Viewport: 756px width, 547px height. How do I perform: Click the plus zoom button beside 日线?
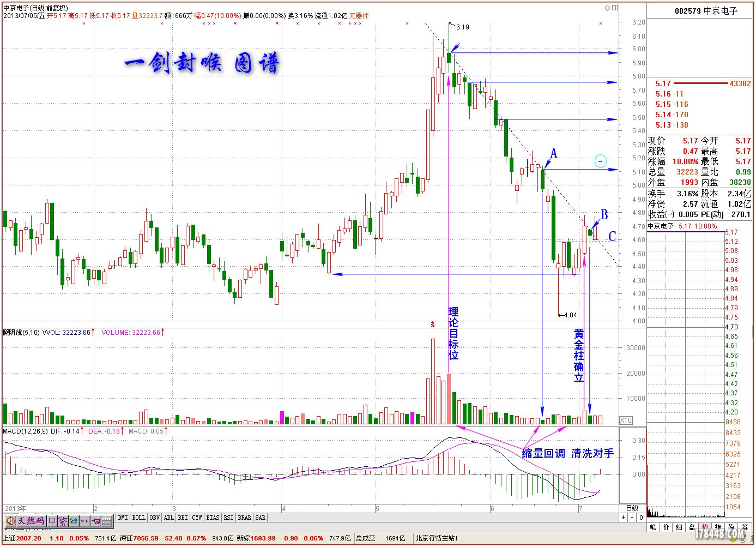pos(624,517)
